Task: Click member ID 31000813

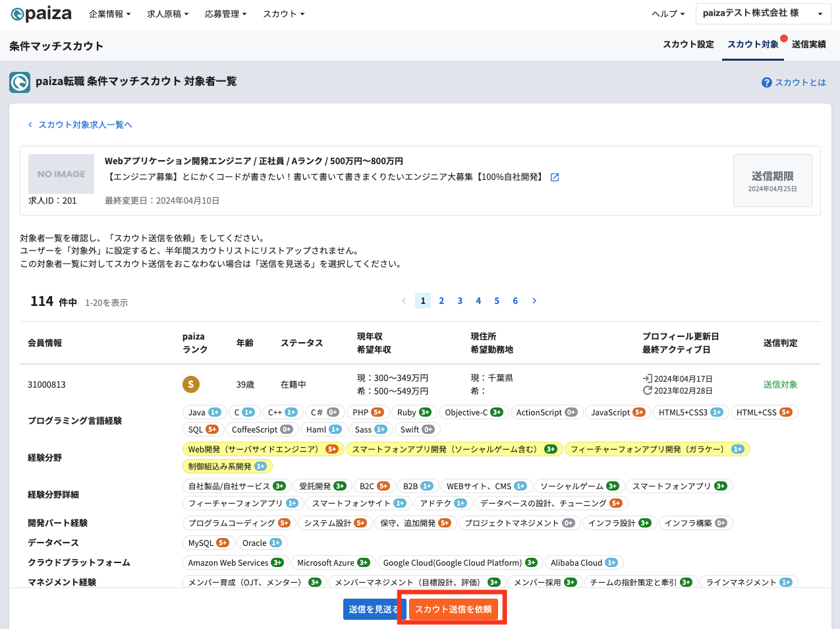Action: click(x=47, y=384)
